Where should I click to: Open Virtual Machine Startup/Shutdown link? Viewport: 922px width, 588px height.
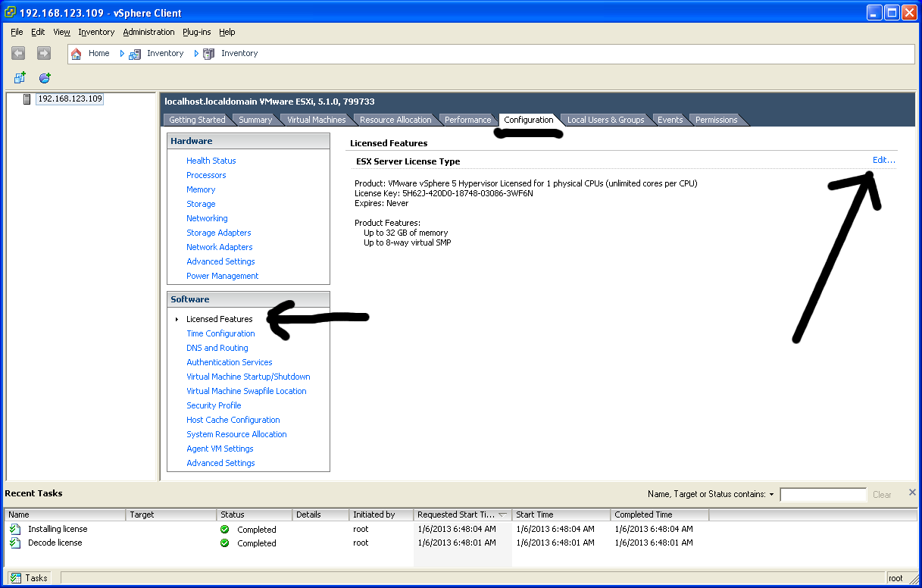[x=248, y=377]
